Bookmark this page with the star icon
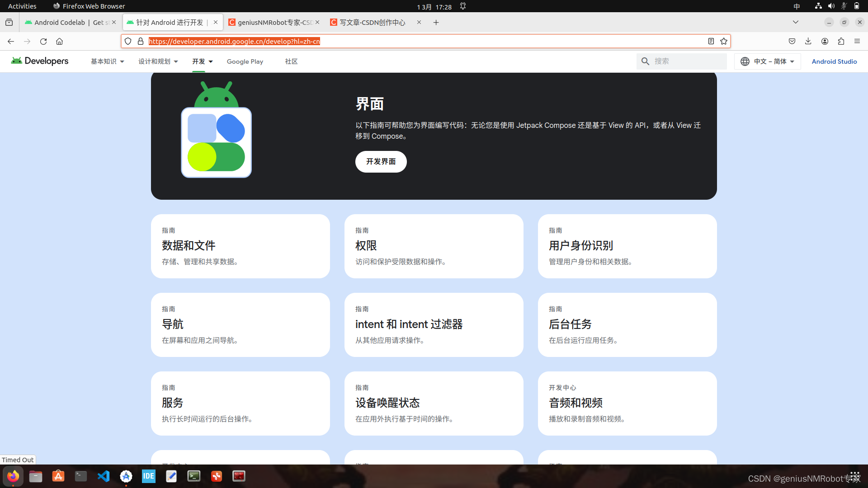 pyautogui.click(x=724, y=41)
